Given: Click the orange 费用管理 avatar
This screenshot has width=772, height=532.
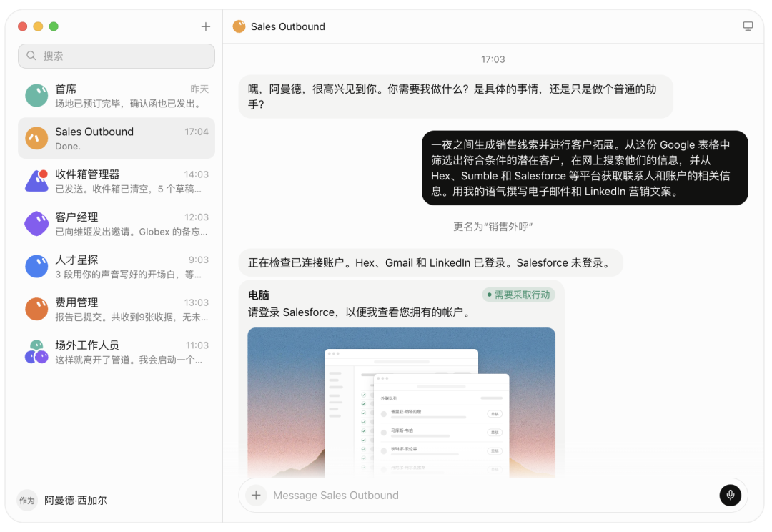Looking at the screenshot, I should 36,309.
